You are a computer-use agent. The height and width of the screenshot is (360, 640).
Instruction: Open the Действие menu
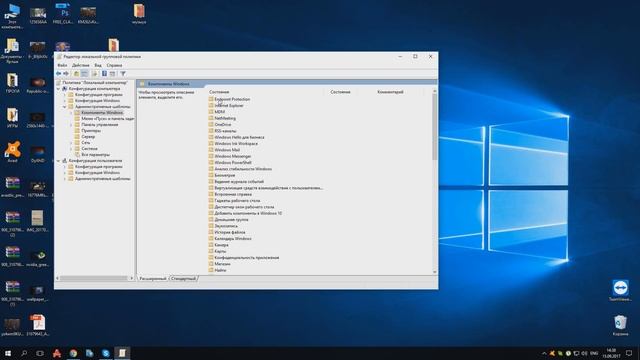pyautogui.click(x=81, y=65)
